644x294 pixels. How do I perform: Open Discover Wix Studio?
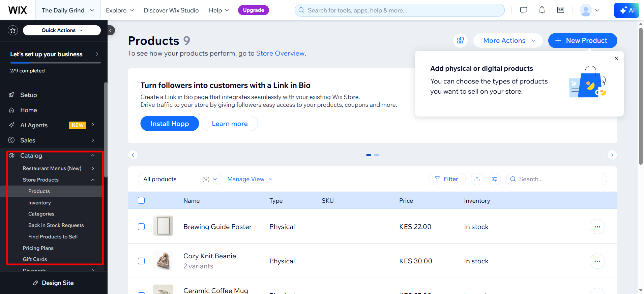[x=171, y=10]
